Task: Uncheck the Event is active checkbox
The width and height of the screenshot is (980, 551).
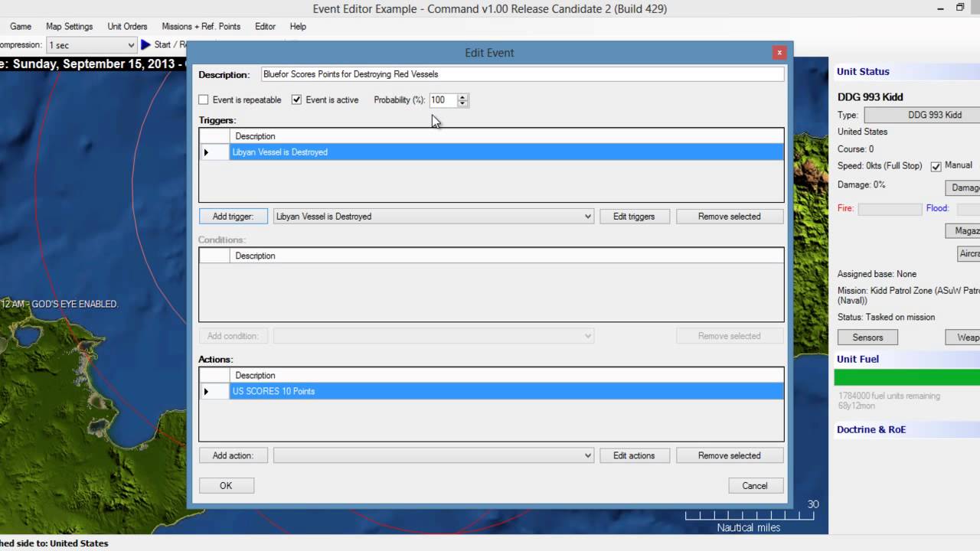Action: 296,99
